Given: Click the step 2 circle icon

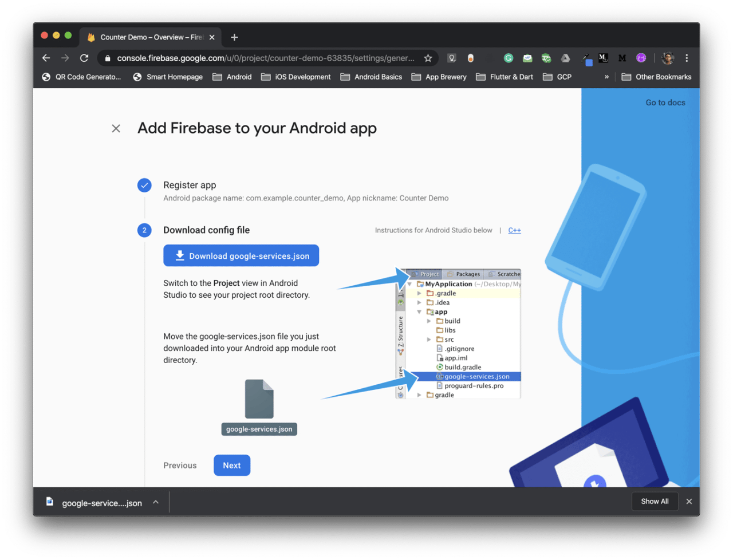Looking at the screenshot, I should coord(144,230).
